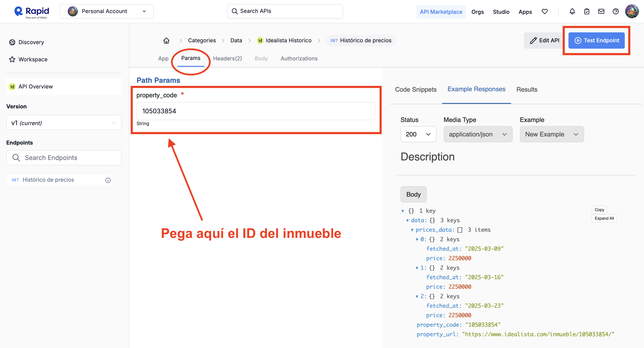Open the Status 200 dropdown
The image size is (644, 348).
click(418, 134)
